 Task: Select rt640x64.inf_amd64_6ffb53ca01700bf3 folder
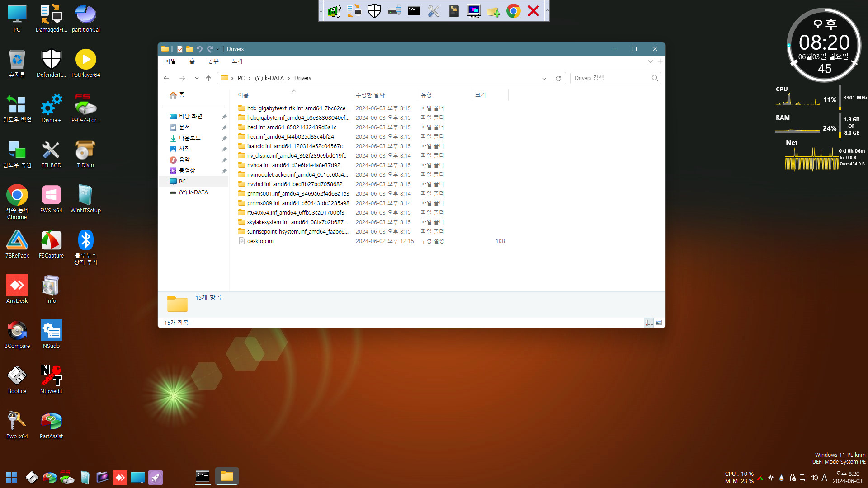(296, 213)
